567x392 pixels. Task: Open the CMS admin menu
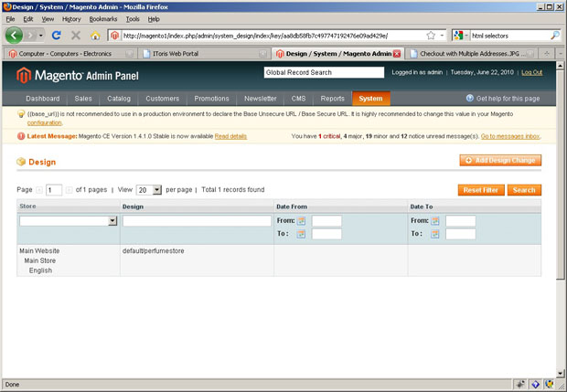pos(298,99)
